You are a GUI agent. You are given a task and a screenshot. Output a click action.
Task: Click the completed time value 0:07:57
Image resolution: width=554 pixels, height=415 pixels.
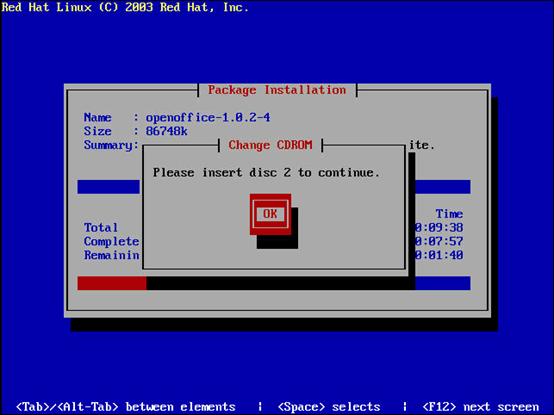[x=439, y=242]
